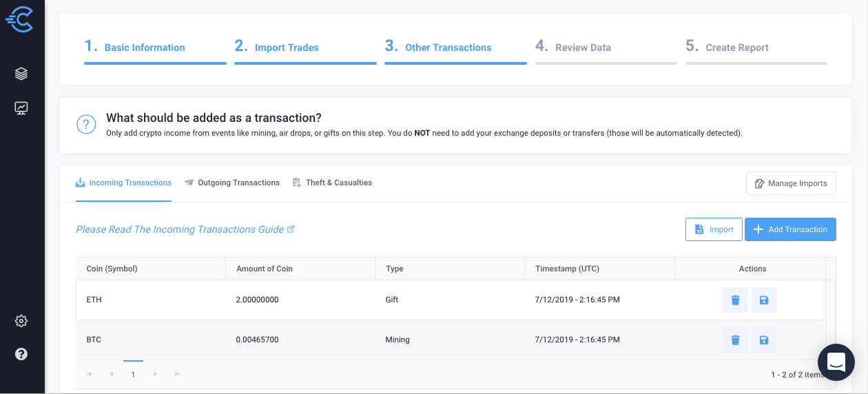Click the ETH coin cell

tap(151, 300)
